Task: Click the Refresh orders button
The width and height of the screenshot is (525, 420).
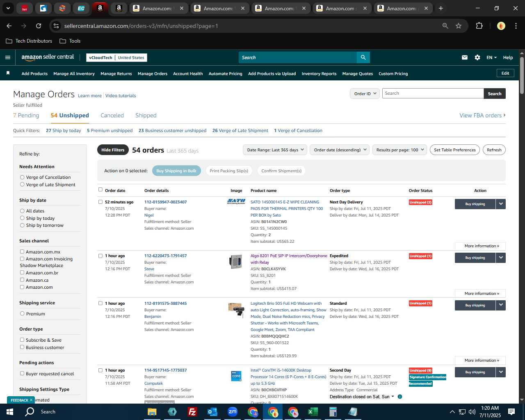Action: tap(494, 150)
